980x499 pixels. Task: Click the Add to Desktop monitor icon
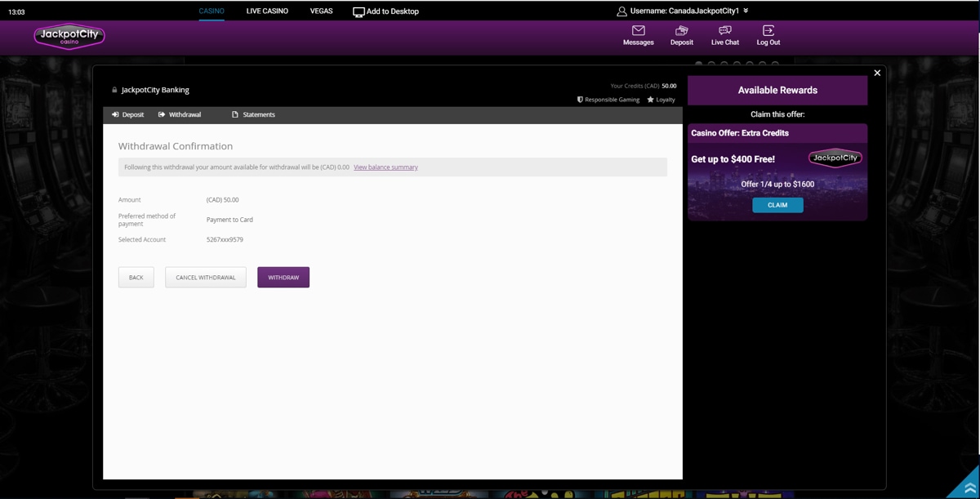point(359,11)
